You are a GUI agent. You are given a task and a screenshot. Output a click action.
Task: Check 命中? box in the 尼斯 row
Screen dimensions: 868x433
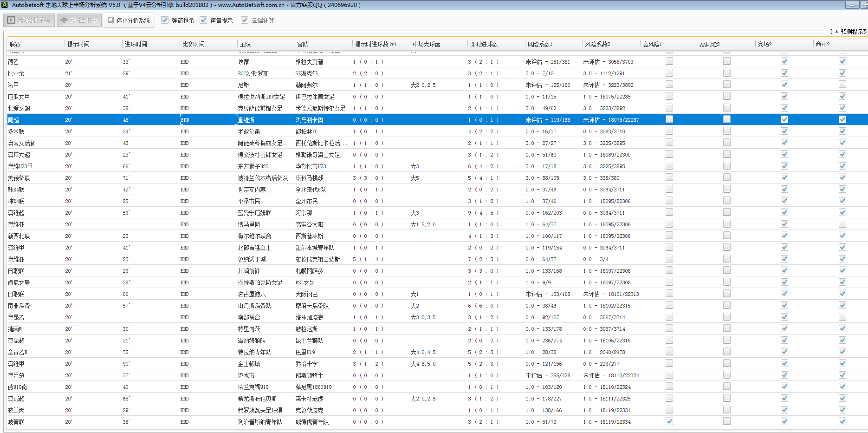click(842, 85)
